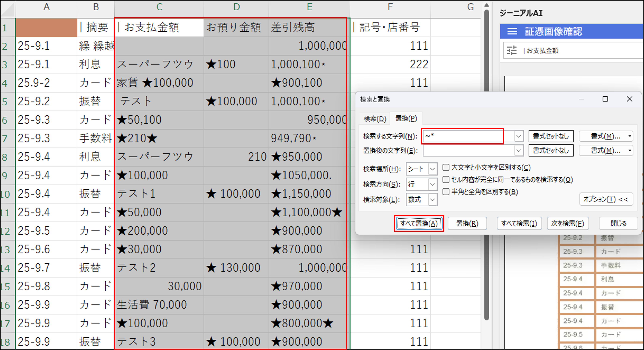
Task: Expand the 検索場所 シート dropdown
Action: click(433, 169)
